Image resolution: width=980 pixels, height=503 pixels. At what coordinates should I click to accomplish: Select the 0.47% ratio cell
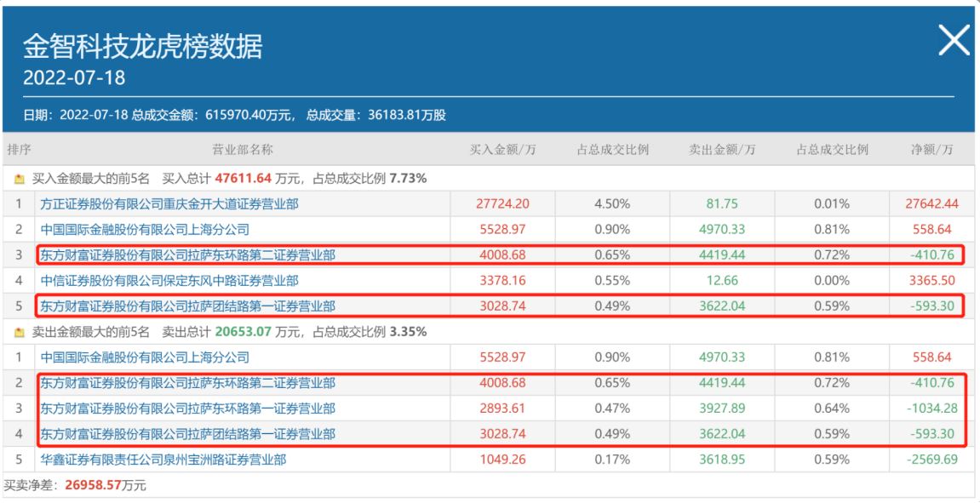pyautogui.click(x=612, y=409)
